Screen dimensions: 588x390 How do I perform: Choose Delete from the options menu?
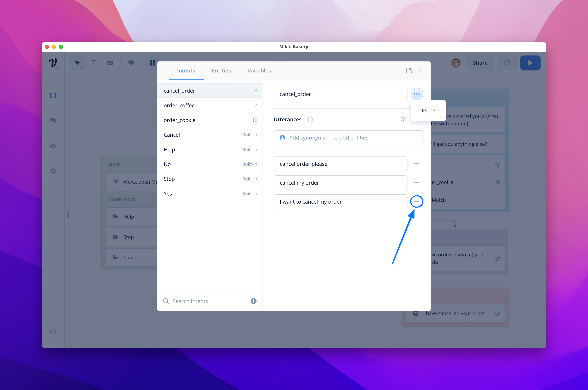[x=427, y=111]
